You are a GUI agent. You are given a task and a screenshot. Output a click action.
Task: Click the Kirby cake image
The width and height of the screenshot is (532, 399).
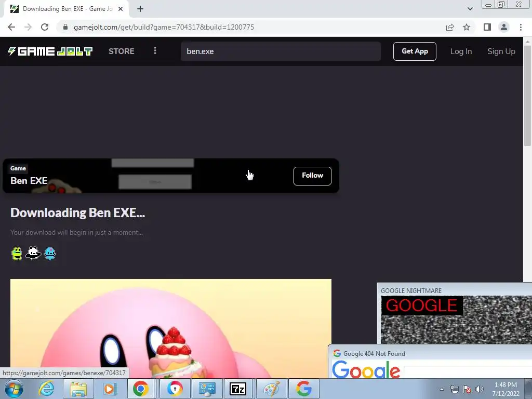pos(170,328)
